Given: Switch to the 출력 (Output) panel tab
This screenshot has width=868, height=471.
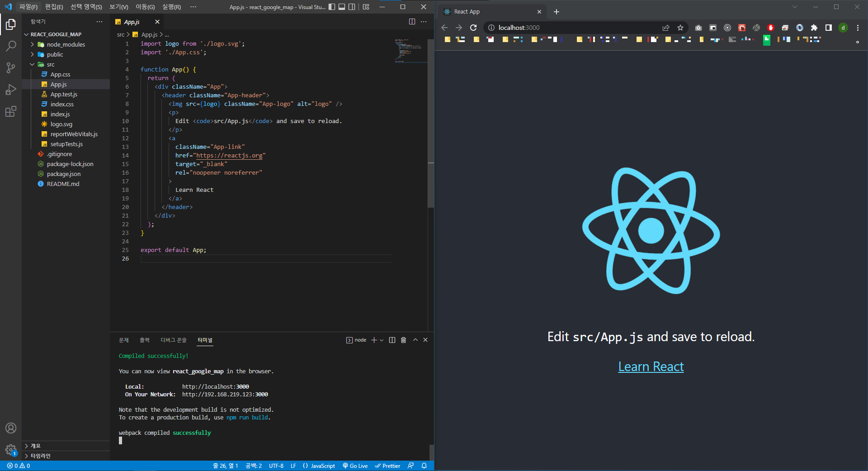Looking at the screenshot, I should pyautogui.click(x=145, y=340).
